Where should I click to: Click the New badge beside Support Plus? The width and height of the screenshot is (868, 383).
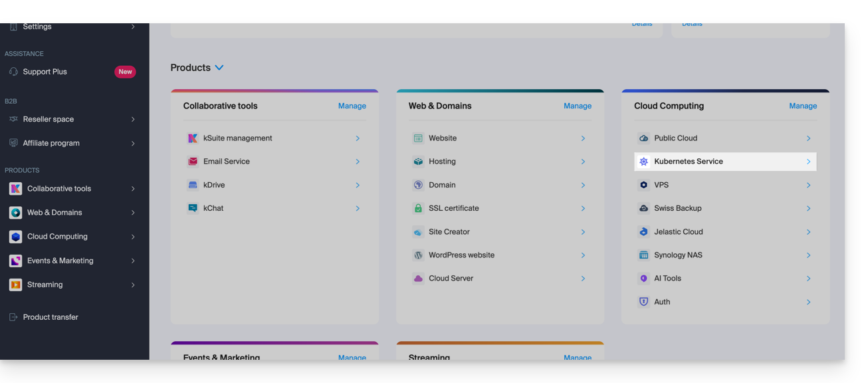tap(125, 72)
